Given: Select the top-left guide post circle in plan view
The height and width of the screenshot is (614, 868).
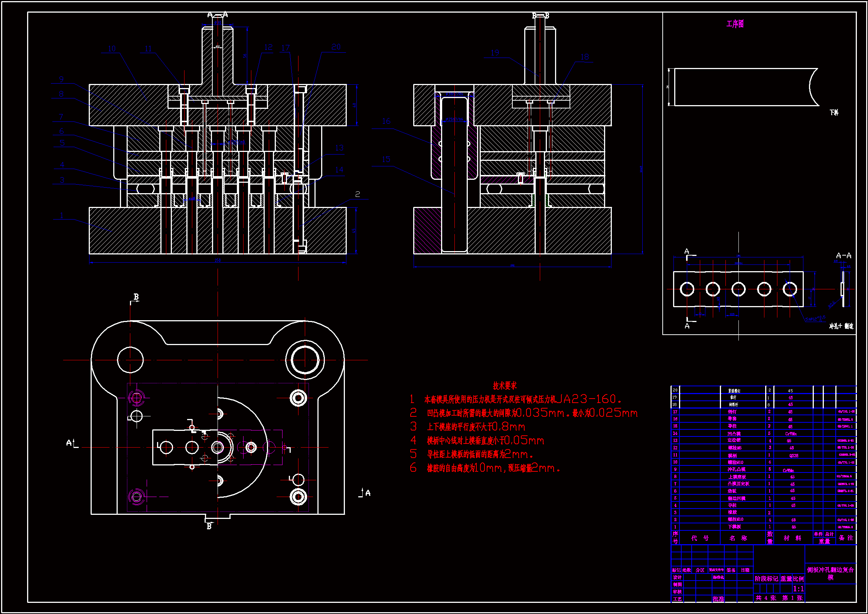Looking at the screenshot, I should pos(130,360).
